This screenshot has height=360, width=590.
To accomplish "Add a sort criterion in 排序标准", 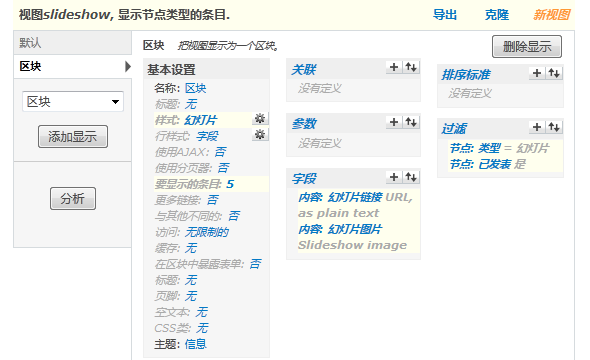I will (537, 73).
